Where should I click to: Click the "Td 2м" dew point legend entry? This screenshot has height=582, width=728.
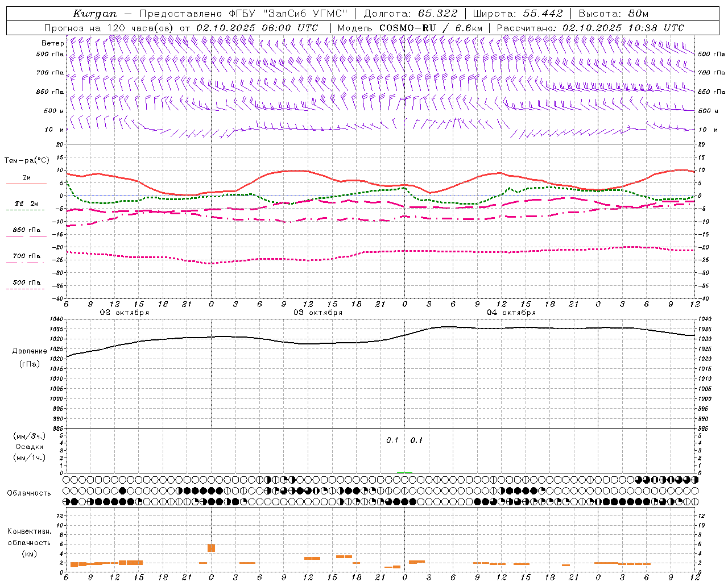click(x=27, y=203)
